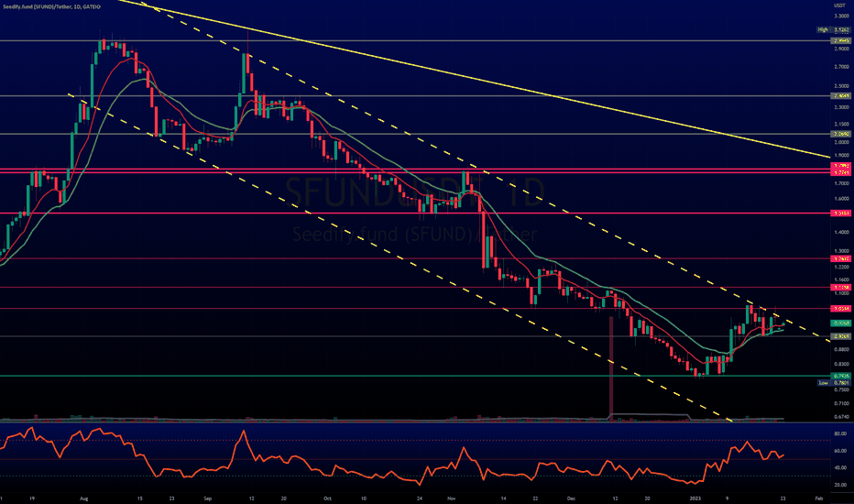Click the USDT currency label on price axis
The image size is (854, 504).
[838, 6]
